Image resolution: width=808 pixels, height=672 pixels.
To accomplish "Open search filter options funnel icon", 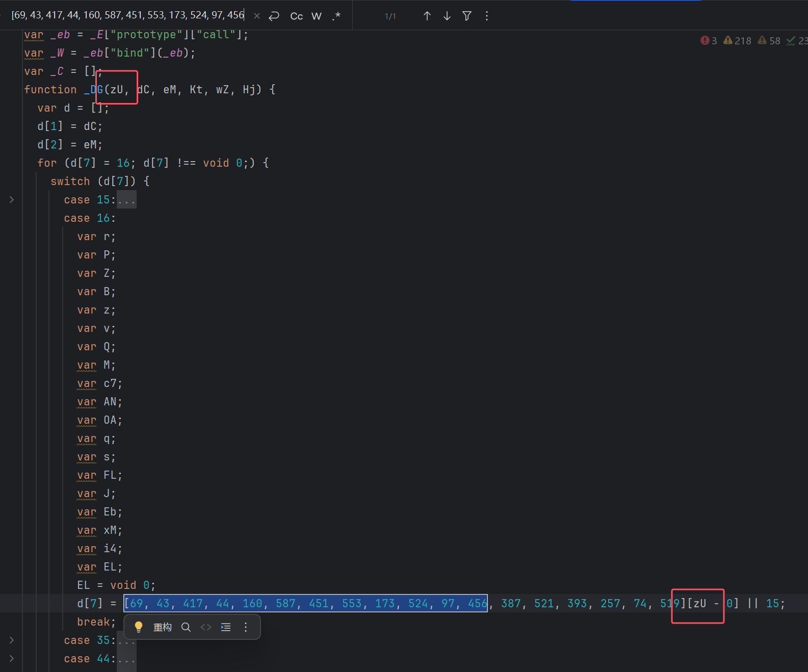I will (x=467, y=16).
